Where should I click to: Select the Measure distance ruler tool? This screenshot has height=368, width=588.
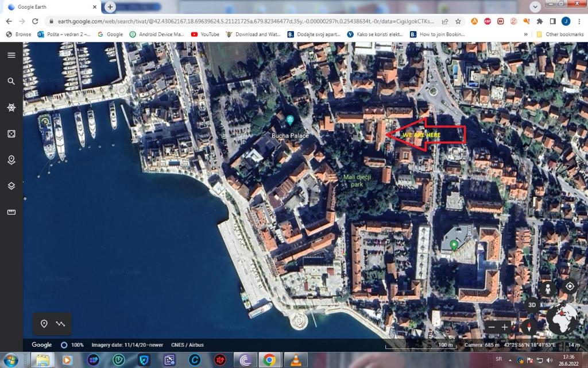coord(11,212)
